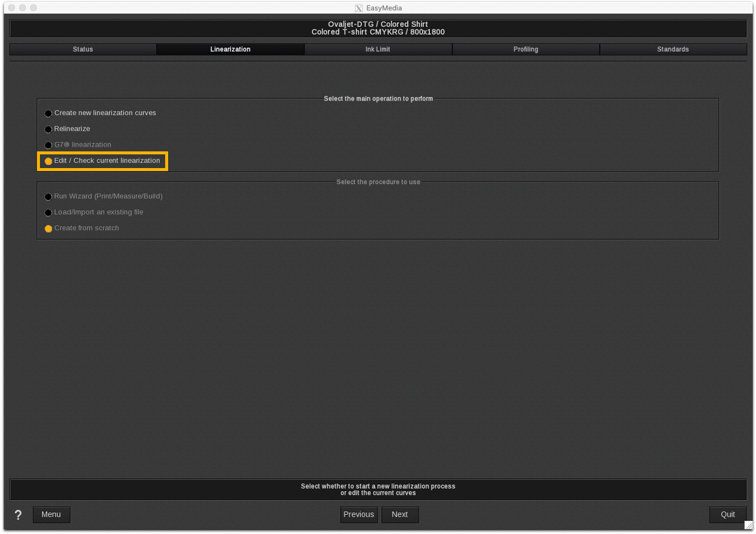Open the Ink Limit tab
Image resolution: width=756 pixels, height=534 pixels.
(x=378, y=49)
